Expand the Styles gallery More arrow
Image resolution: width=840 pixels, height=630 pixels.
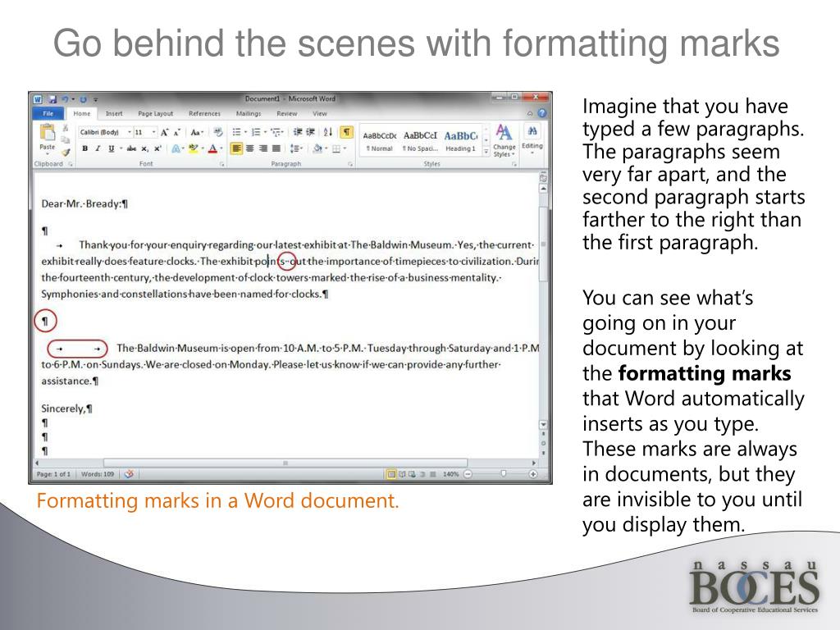486,152
